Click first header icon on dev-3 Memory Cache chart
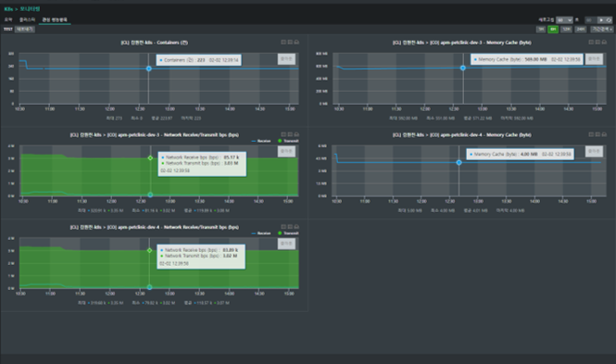The width and height of the screenshot is (616, 364). point(591,42)
